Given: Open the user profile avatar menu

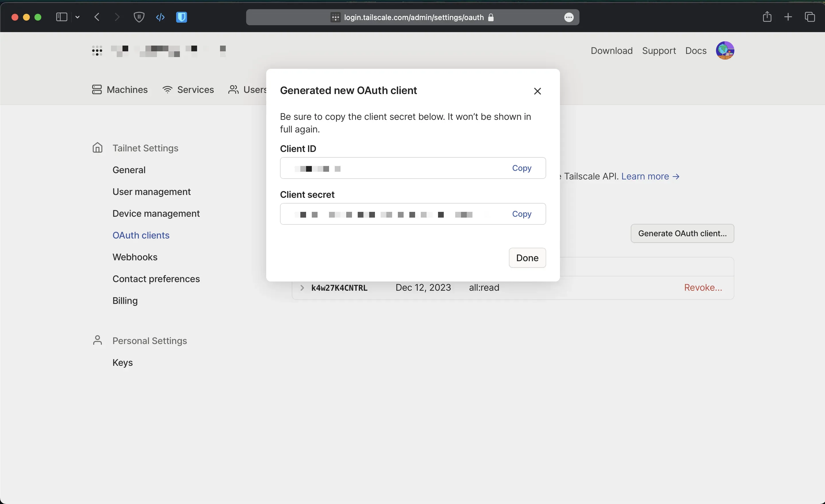Looking at the screenshot, I should pyautogui.click(x=725, y=50).
